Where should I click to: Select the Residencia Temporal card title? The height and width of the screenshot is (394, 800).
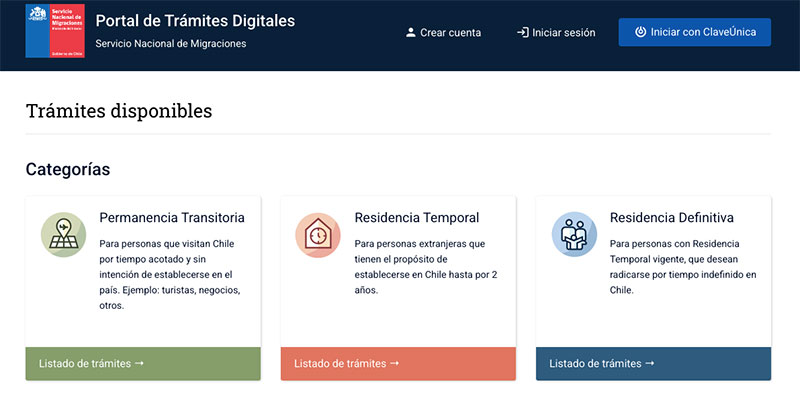coord(417,218)
